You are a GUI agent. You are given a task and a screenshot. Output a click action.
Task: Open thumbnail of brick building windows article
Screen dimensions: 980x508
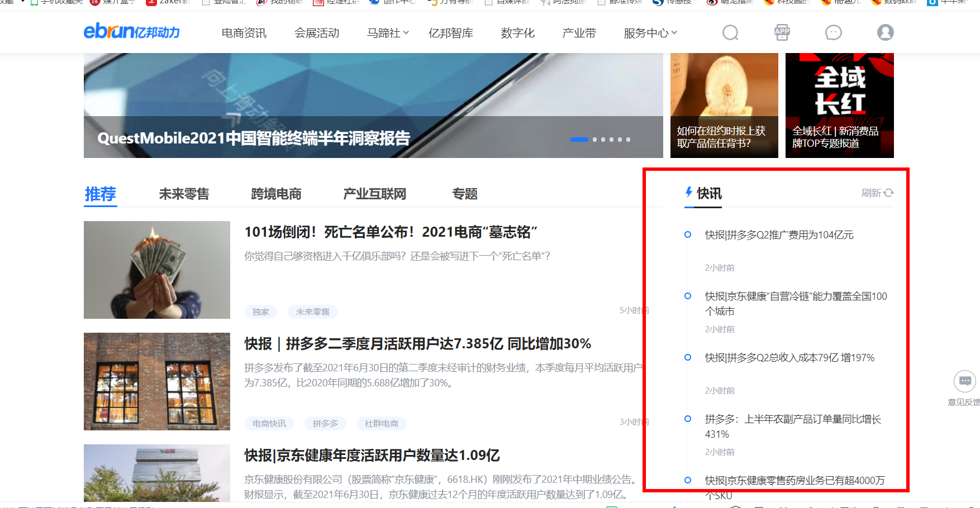(157, 381)
